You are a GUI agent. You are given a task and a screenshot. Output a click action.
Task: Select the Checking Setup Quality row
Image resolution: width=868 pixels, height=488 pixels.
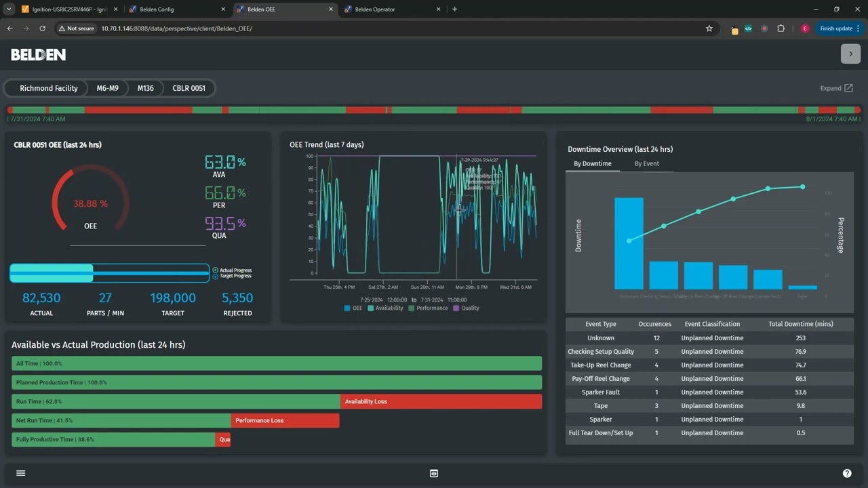click(709, 351)
